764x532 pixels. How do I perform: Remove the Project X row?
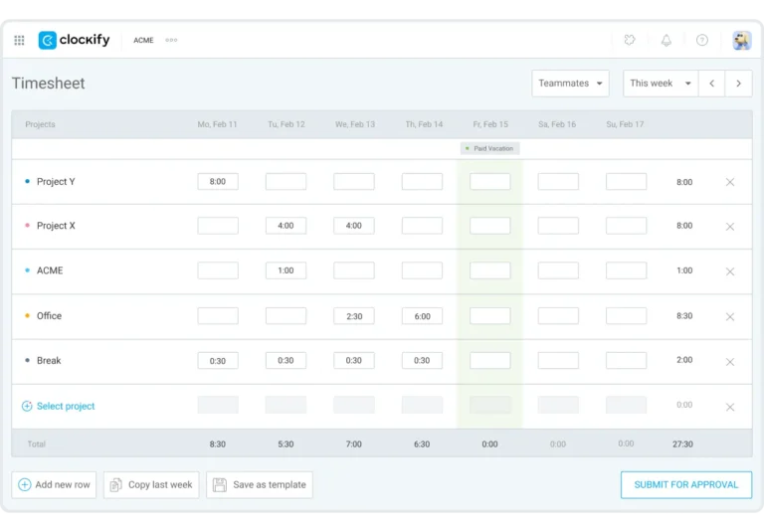[x=730, y=227]
